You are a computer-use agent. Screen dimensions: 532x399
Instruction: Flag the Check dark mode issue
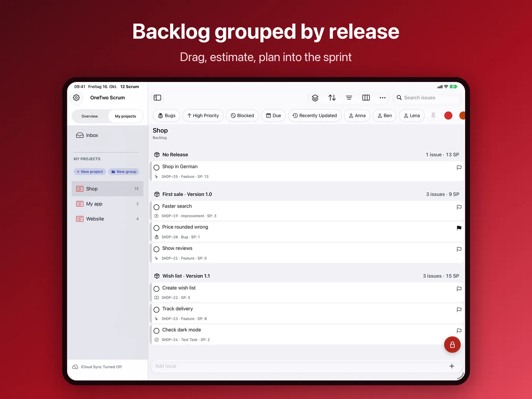pyautogui.click(x=459, y=331)
